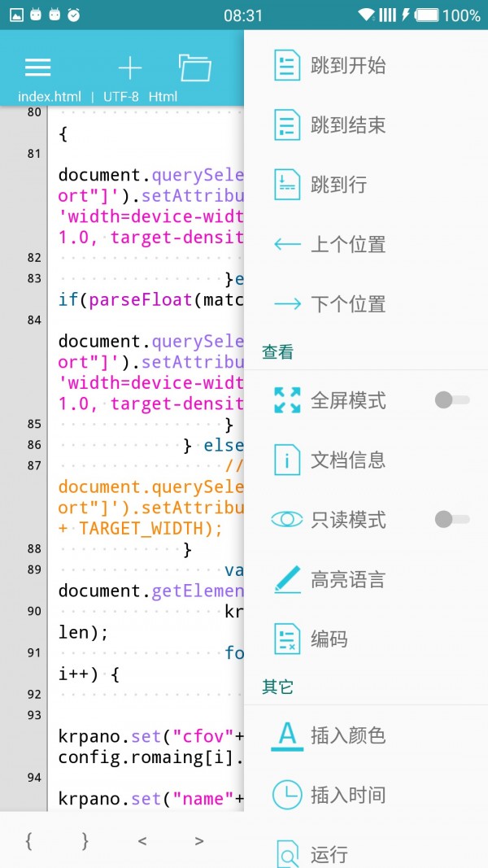Create a new file using the plus icon
Viewport: 488px width, 868px height.
click(130, 68)
